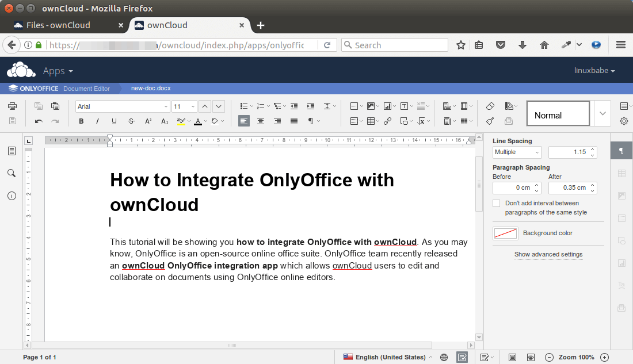Click Show advanced settings link
This screenshot has height=364, width=633.
[x=548, y=254]
